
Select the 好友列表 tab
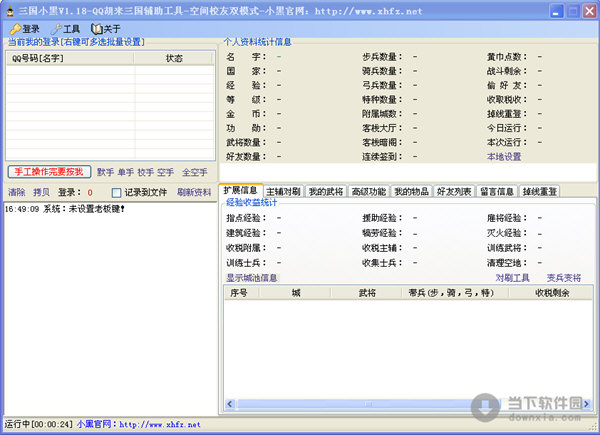453,191
